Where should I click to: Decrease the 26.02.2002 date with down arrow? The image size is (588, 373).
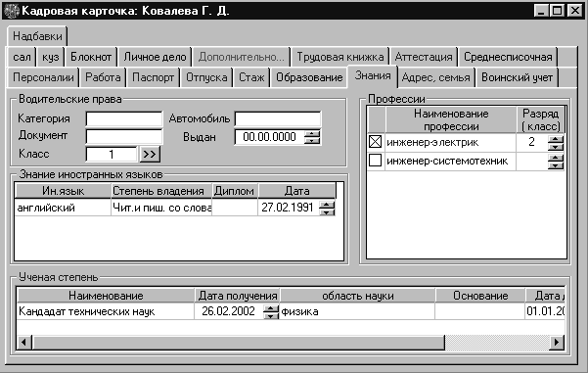click(x=271, y=315)
